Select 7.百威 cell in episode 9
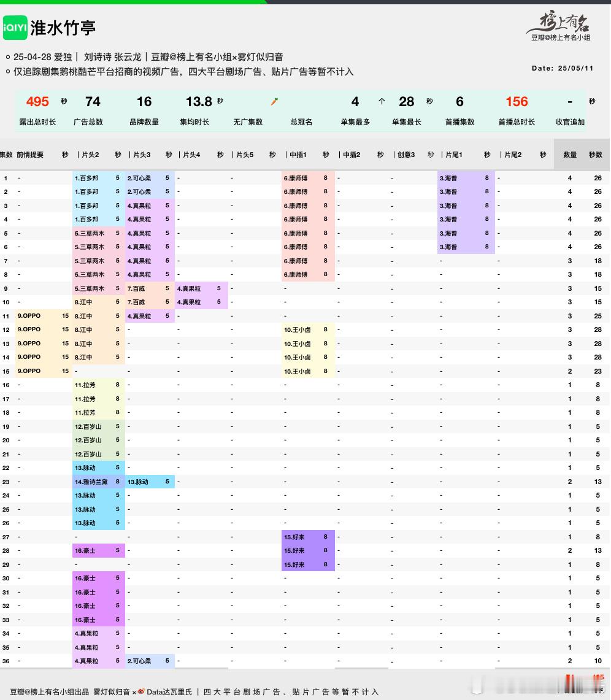Image resolution: width=611 pixels, height=700 pixels. pyautogui.click(x=150, y=288)
